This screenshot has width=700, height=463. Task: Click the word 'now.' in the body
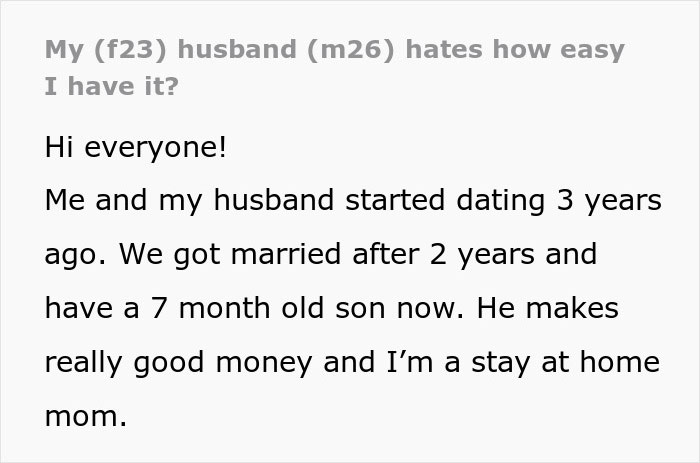click(x=430, y=309)
